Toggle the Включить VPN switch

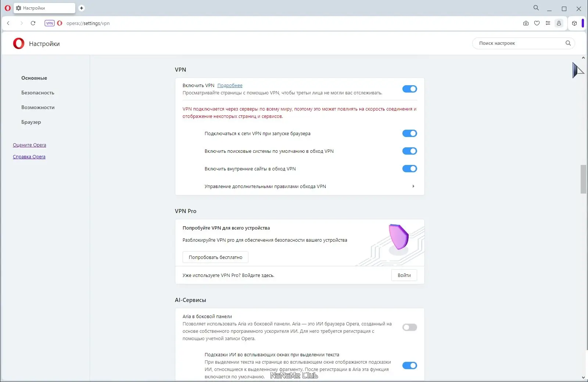pos(410,89)
